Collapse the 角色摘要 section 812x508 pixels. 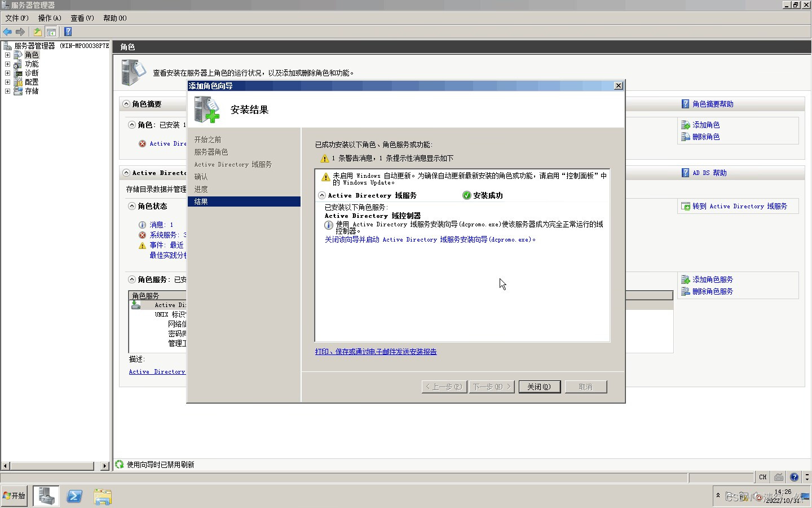coord(126,104)
